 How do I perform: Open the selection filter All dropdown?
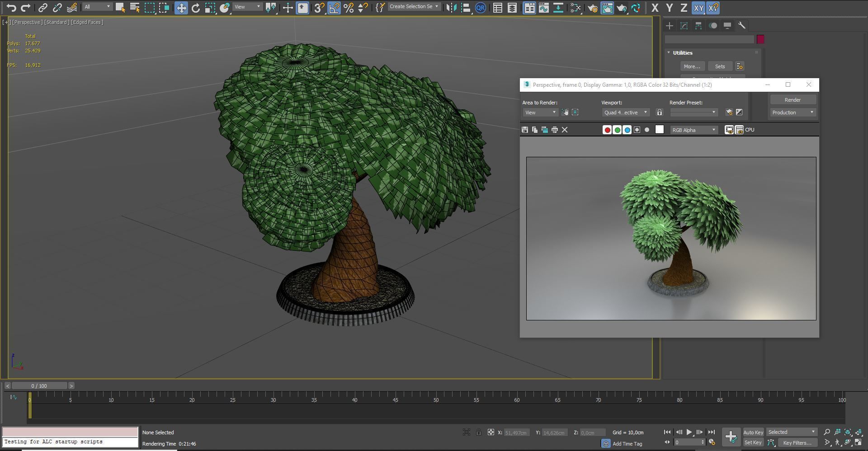click(97, 7)
